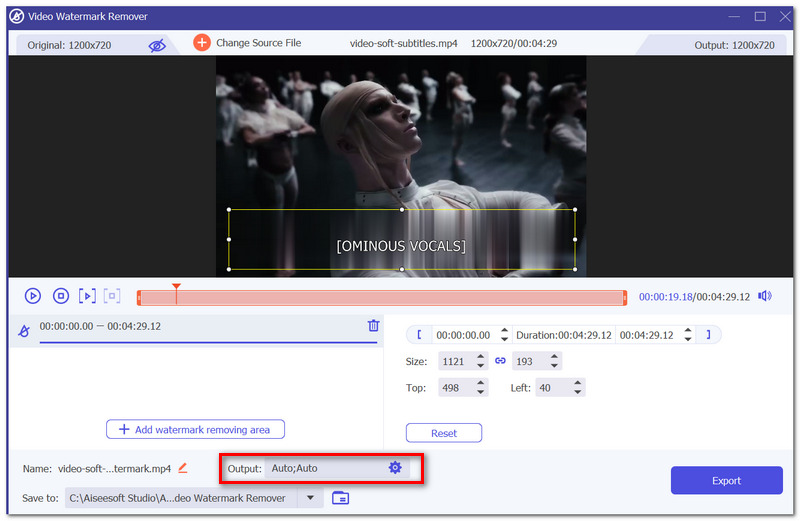Click the file name video-soft-subtitles.mp4
Image resolution: width=800 pixels, height=521 pixels.
point(404,43)
